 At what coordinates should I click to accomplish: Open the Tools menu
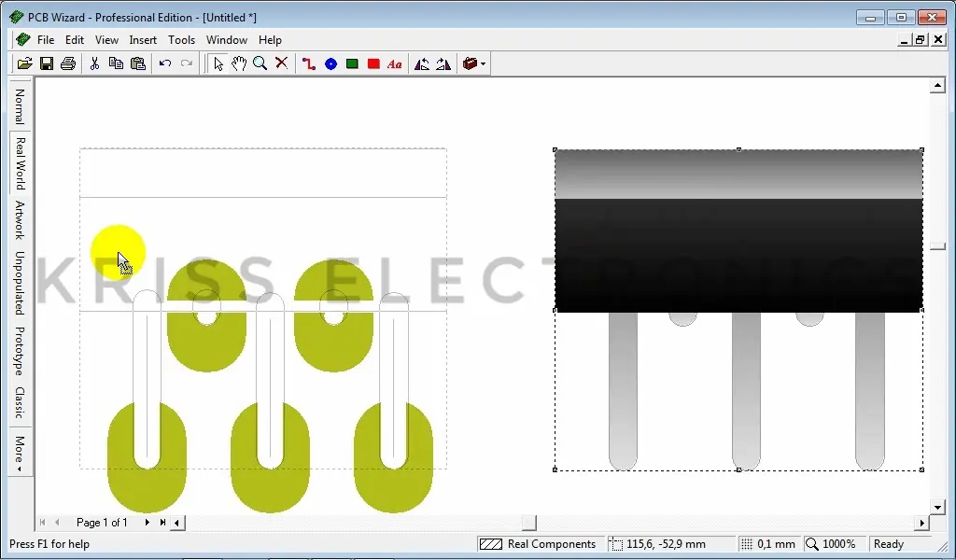[x=182, y=40]
